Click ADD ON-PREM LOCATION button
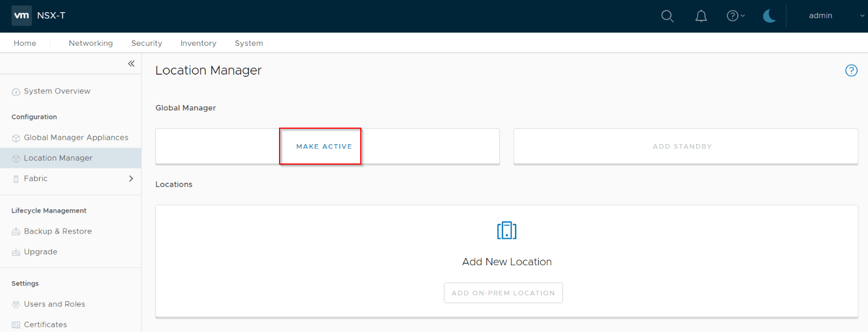Screen dimensions: 868x332 [x=503, y=293]
